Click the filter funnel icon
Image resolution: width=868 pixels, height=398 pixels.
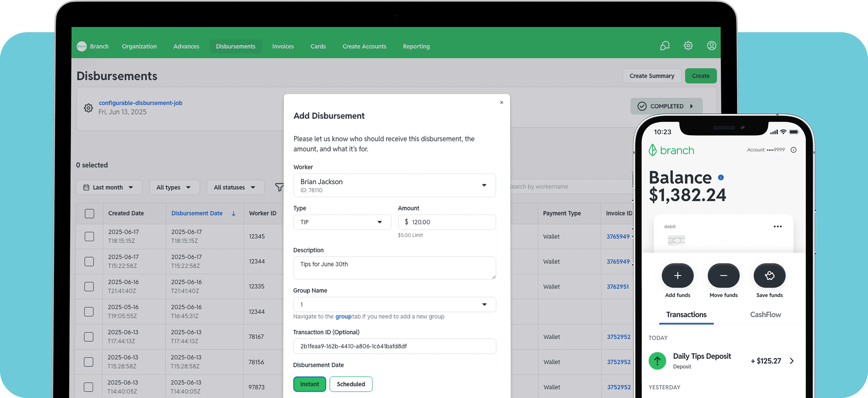point(279,187)
